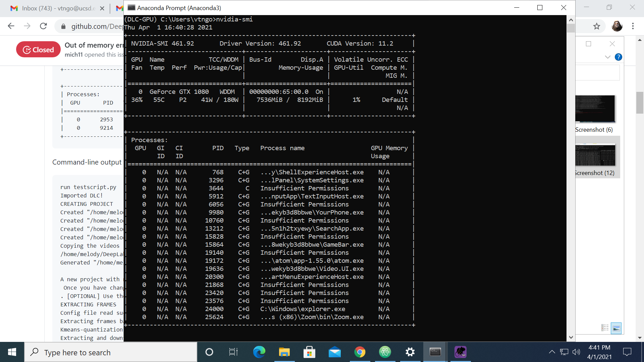
Task: Click the blue help question mark icon
Action: (x=619, y=57)
